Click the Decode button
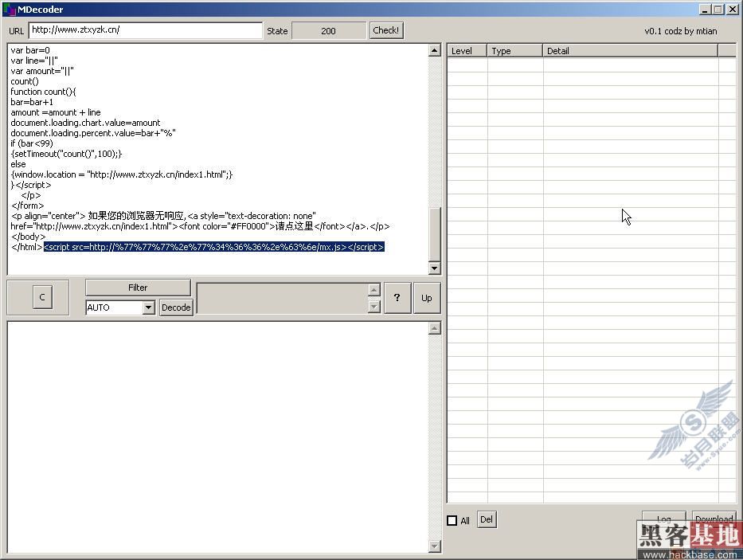 pos(176,307)
